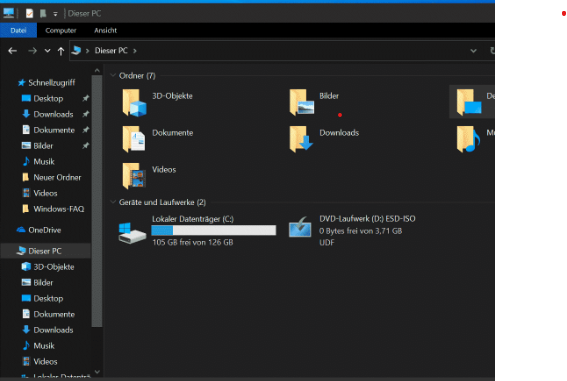
Task: Select the Bilder folder icon in main pane
Action: tap(302, 103)
